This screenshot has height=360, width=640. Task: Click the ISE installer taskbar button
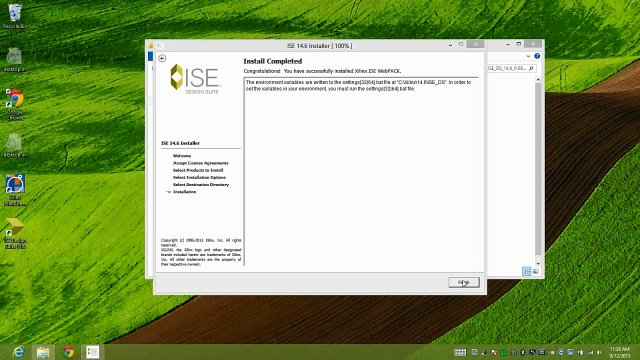93,352
